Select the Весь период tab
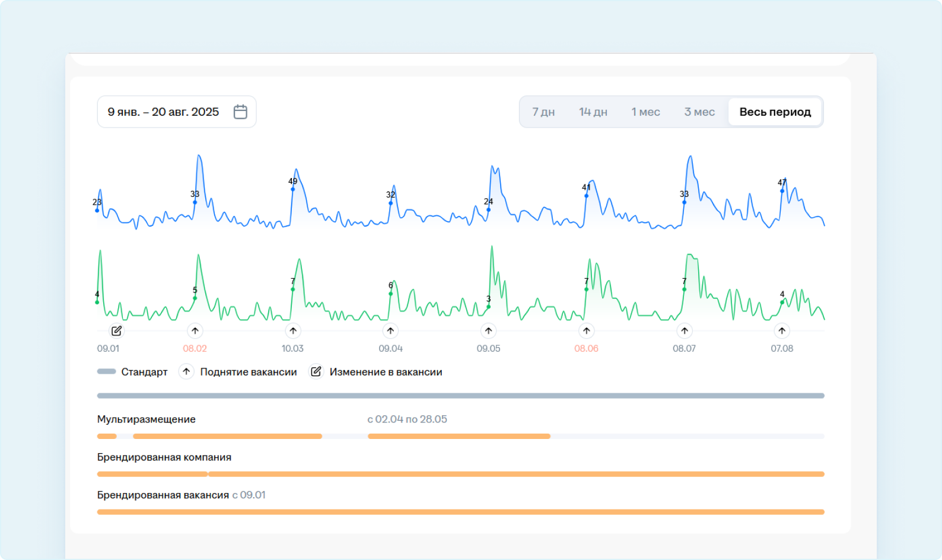The width and height of the screenshot is (942, 560). point(775,112)
